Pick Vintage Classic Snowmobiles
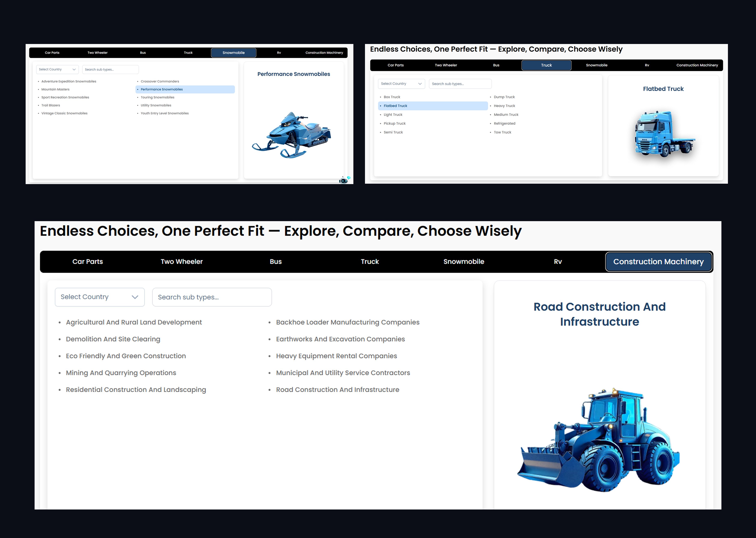The width and height of the screenshot is (756, 538). click(x=64, y=113)
